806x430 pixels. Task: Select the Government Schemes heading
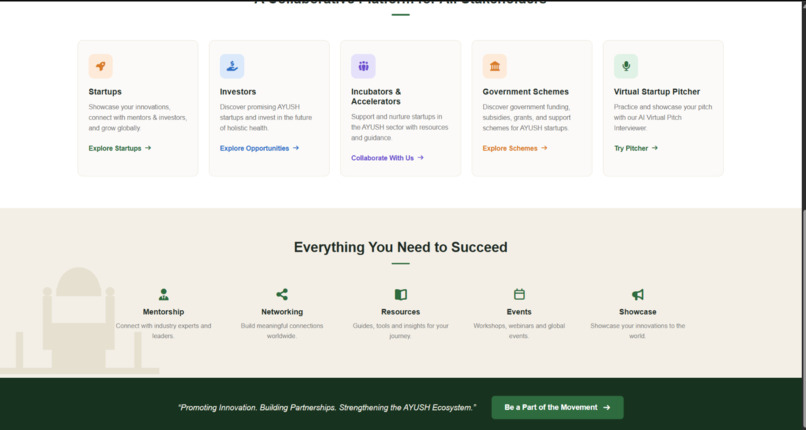pyautogui.click(x=525, y=91)
